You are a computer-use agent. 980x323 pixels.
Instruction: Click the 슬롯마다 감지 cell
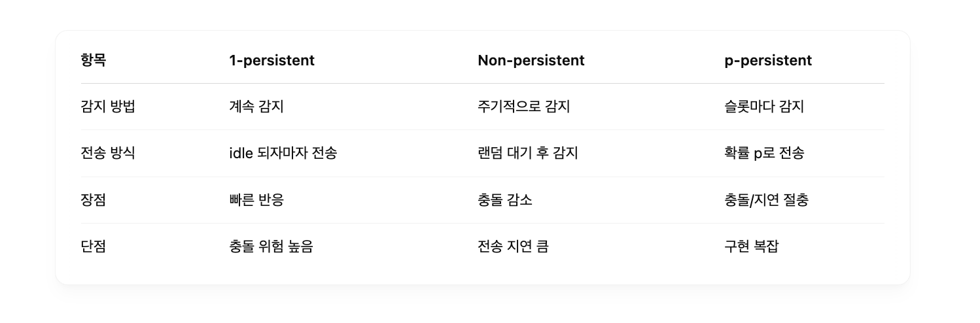(x=764, y=107)
